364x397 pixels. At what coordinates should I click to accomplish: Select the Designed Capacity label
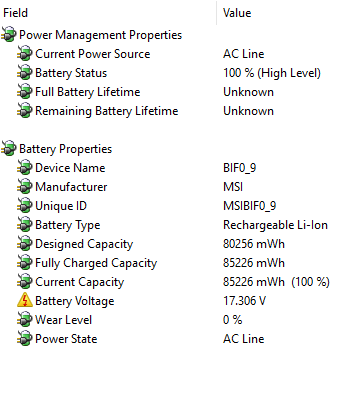click(84, 244)
